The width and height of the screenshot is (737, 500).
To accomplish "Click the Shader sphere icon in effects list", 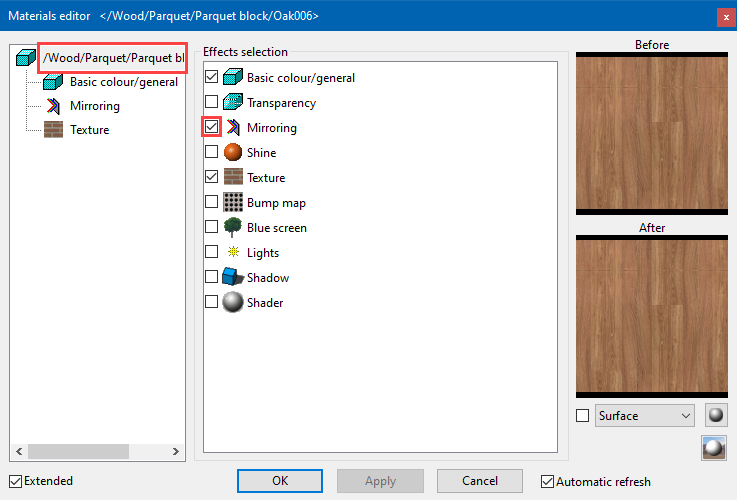I will pyautogui.click(x=232, y=302).
